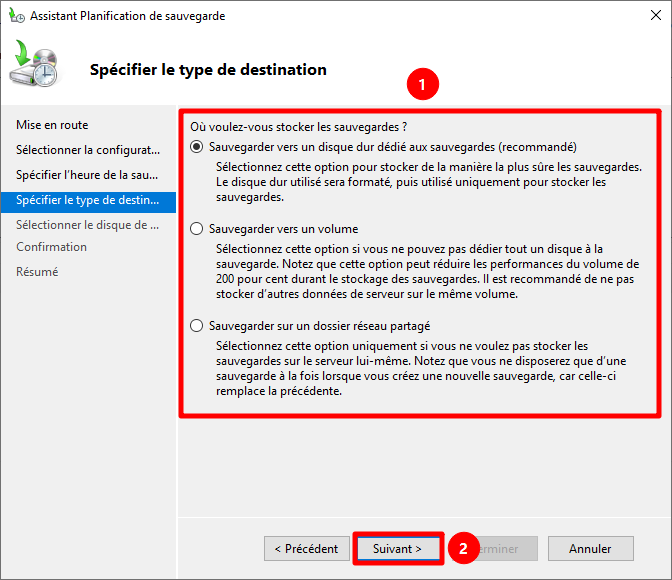This screenshot has height=580, width=672.
Task: Click the red annotation marker numbered 2
Action: click(462, 548)
